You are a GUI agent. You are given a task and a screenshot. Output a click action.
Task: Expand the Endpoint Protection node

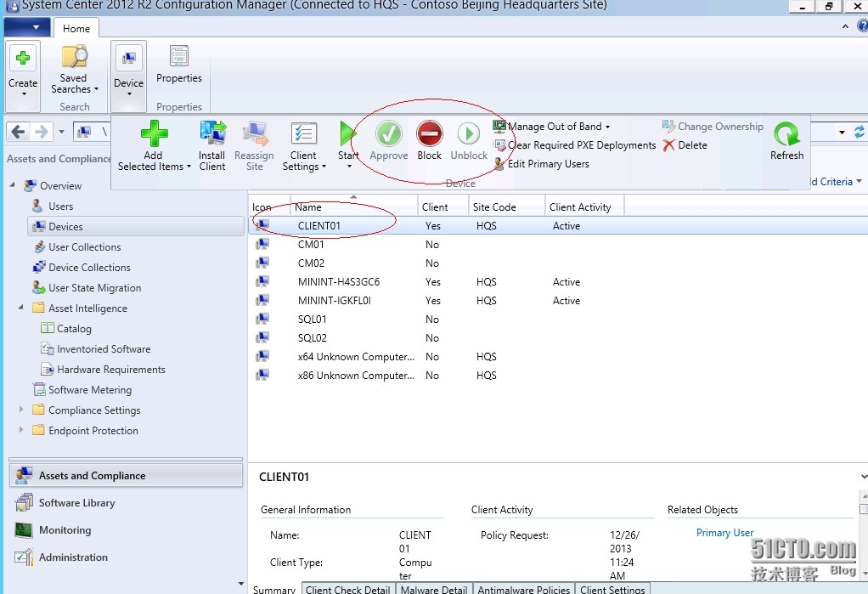(x=21, y=430)
